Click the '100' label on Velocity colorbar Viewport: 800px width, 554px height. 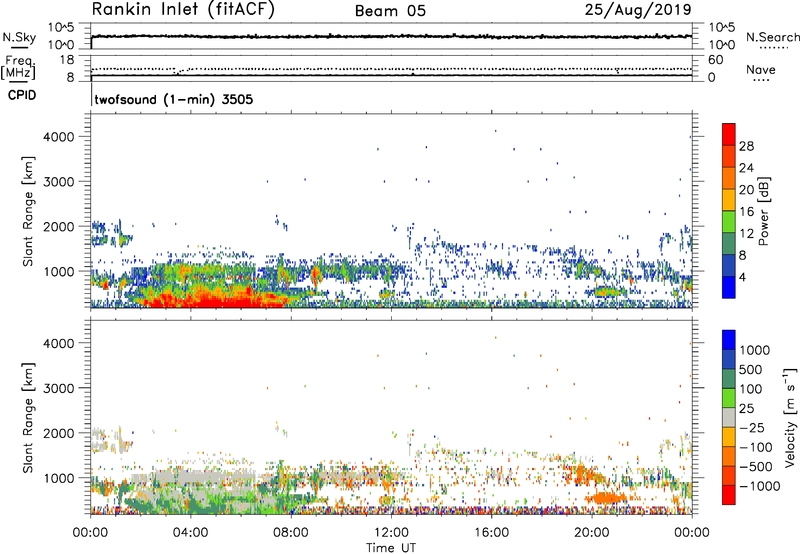coord(751,389)
